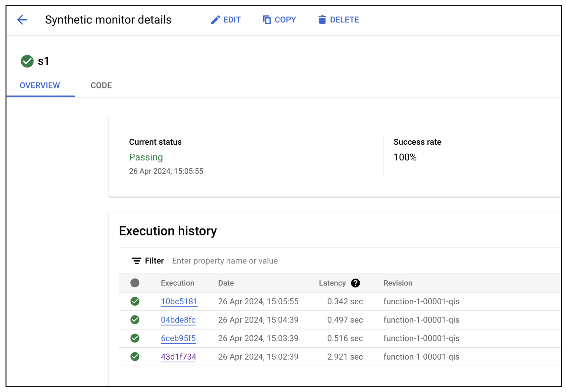Click the Latency help question mark icon
The height and width of the screenshot is (392, 566).
(355, 283)
